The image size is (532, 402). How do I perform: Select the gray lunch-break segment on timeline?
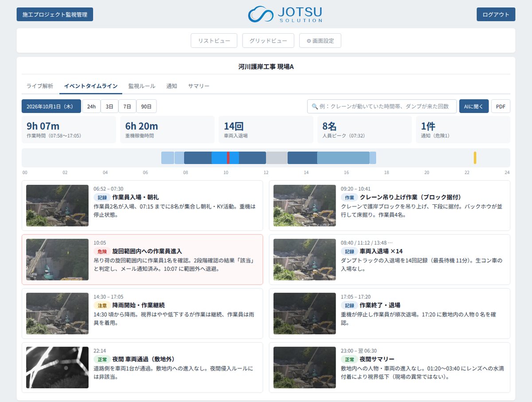(277, 158)
